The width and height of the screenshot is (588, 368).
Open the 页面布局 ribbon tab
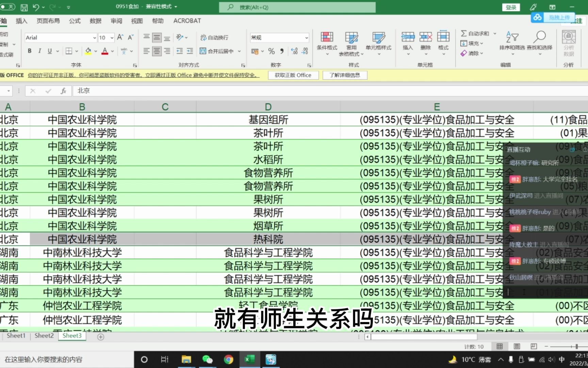coord(48,21)
